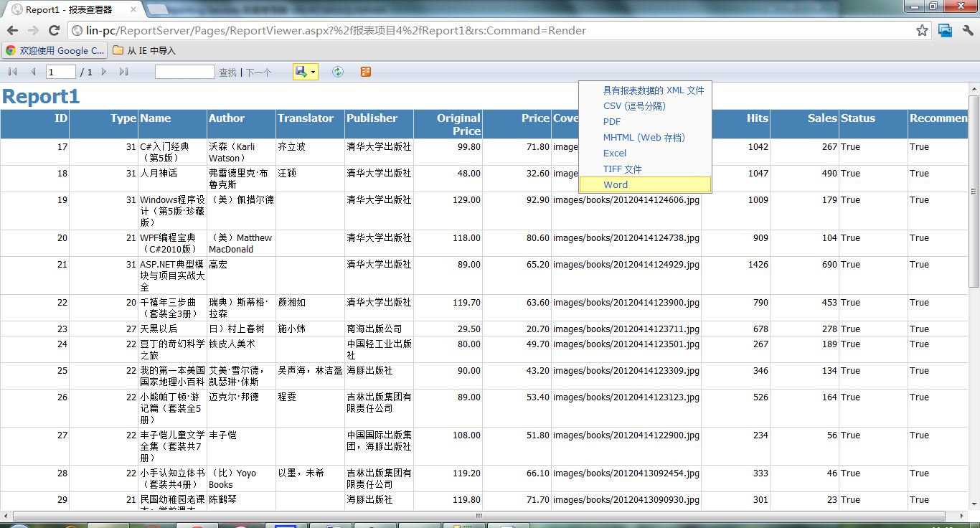The width and height of the screenshot is (980, 528).
Task: Jump to the last report page
Action: click(x=123, y=72)
